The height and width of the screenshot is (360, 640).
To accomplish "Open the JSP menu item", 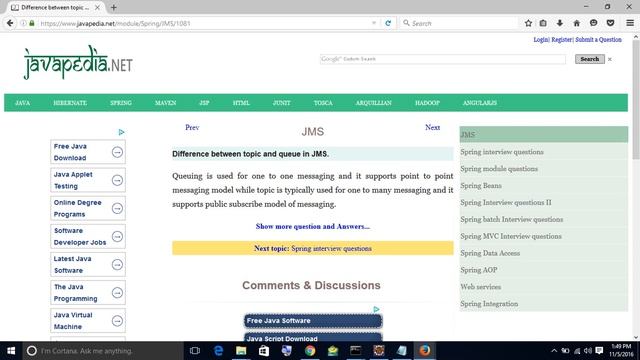I will click(x=204, y=103).
